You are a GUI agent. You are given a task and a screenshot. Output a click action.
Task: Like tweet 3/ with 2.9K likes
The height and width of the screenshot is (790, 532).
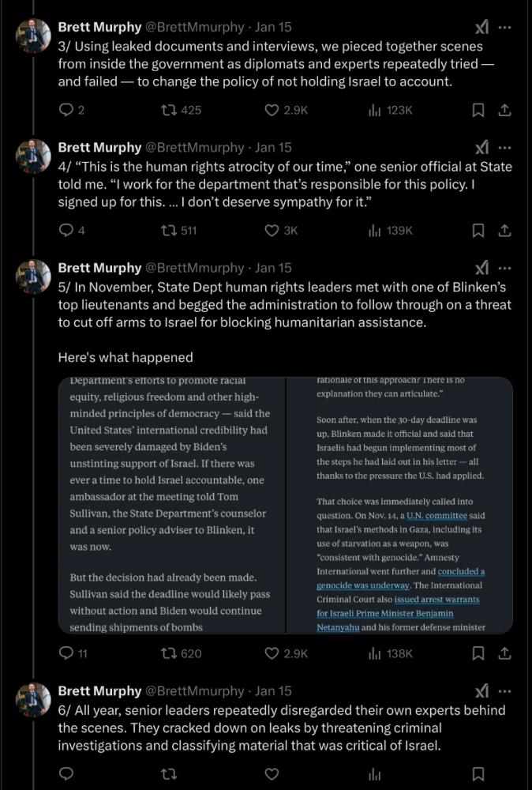(272, 111)
